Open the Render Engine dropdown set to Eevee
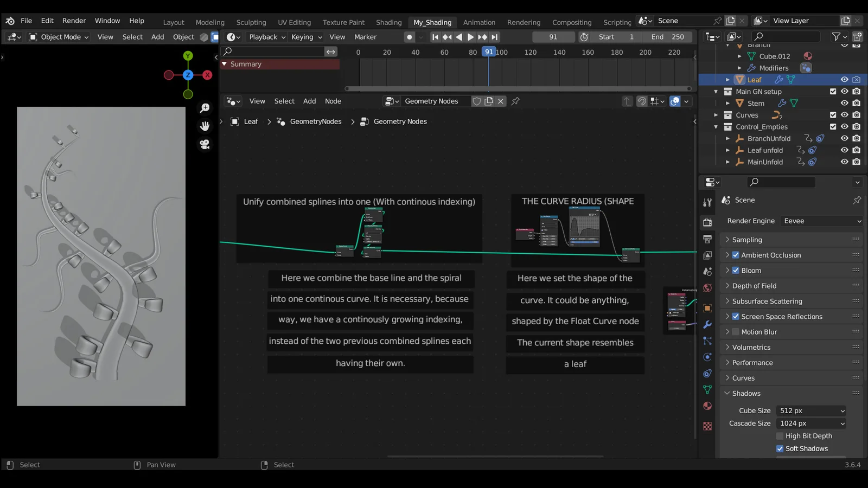Screen dimensions: 868x488 [821, 221]
